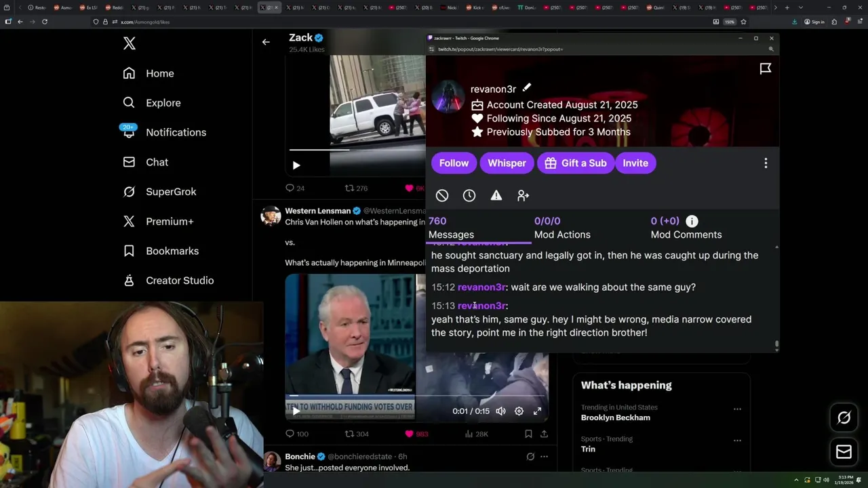Play the white SUV video in the top post
Screen dimensions: 868x488
coord(296,165)
